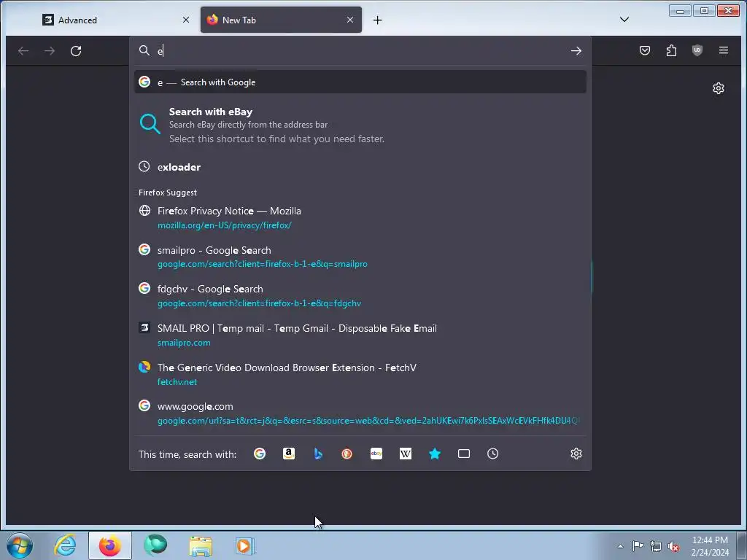This screenshot has height=560, width=747.
Task: Open the www.google.com suggestion
Action: pos(360,413)
